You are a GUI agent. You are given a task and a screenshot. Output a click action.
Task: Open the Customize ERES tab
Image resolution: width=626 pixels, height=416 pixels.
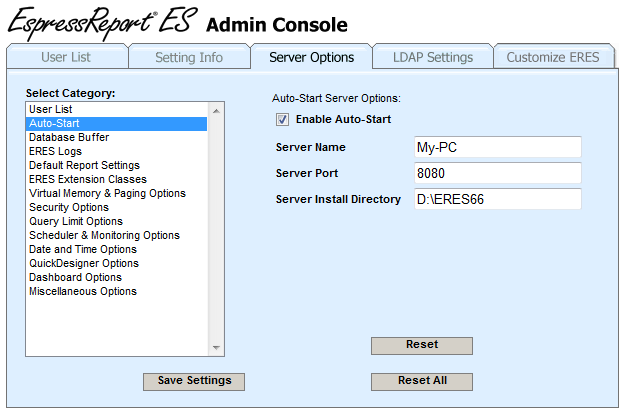click(554, 57)
